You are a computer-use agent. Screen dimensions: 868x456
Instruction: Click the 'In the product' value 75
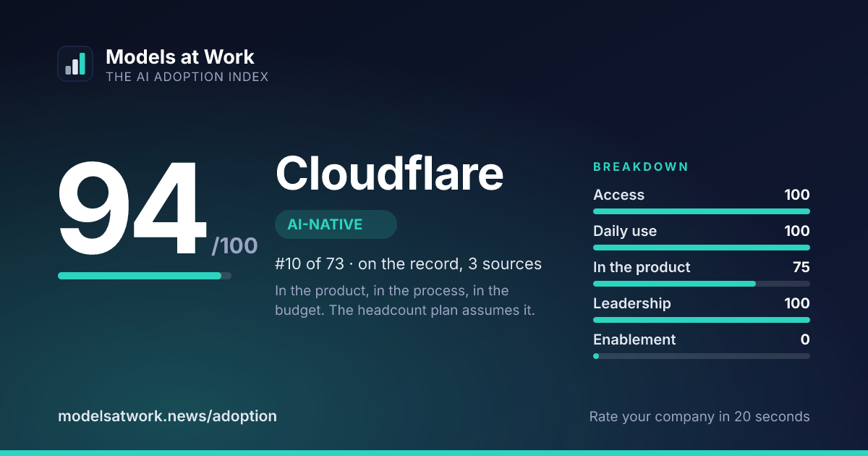pos(801,267)
